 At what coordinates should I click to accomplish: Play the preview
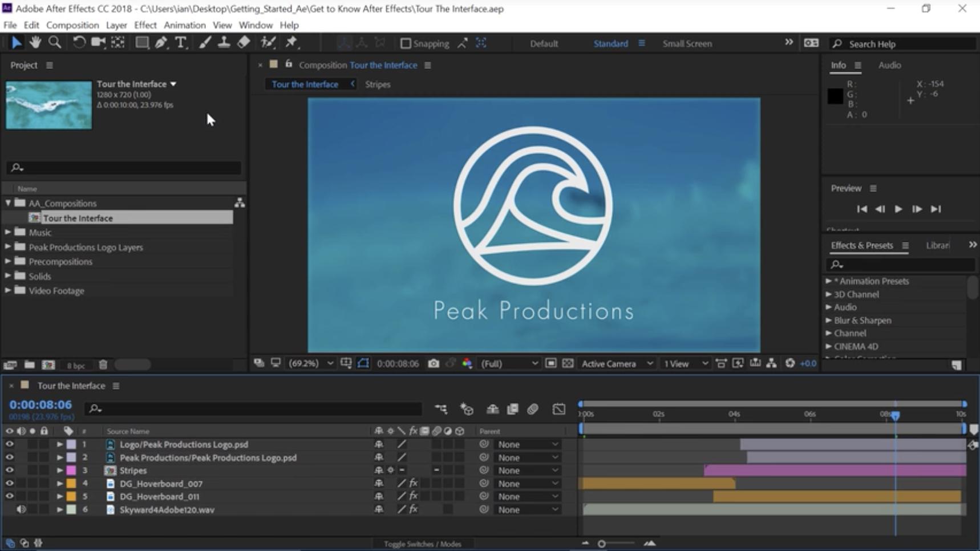pos(898,209)
